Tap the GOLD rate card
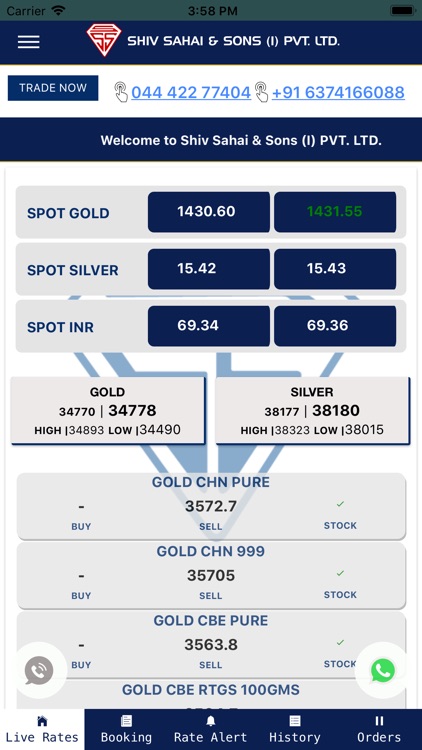The width and height of the screenshot is (422, 750). [109, 410]
